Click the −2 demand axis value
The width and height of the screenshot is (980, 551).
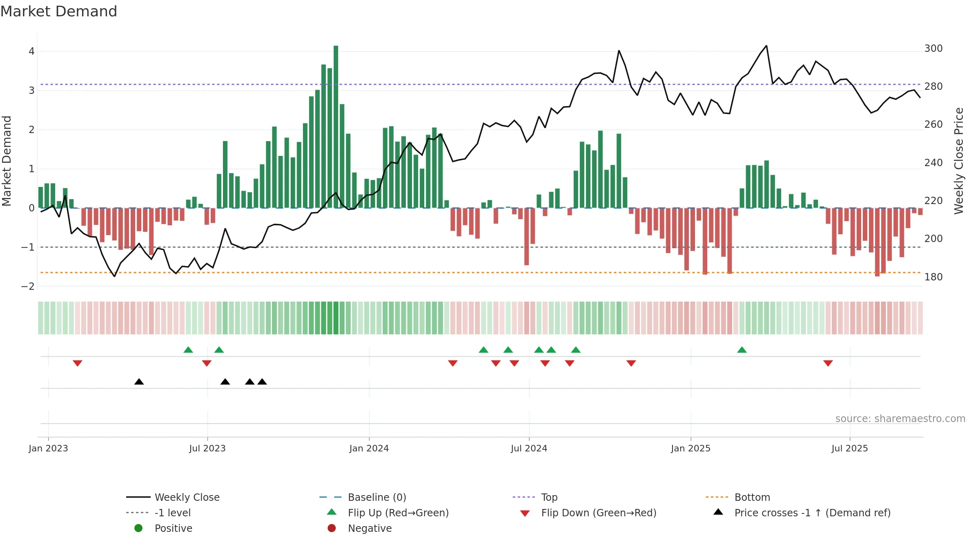coord(28,287)
